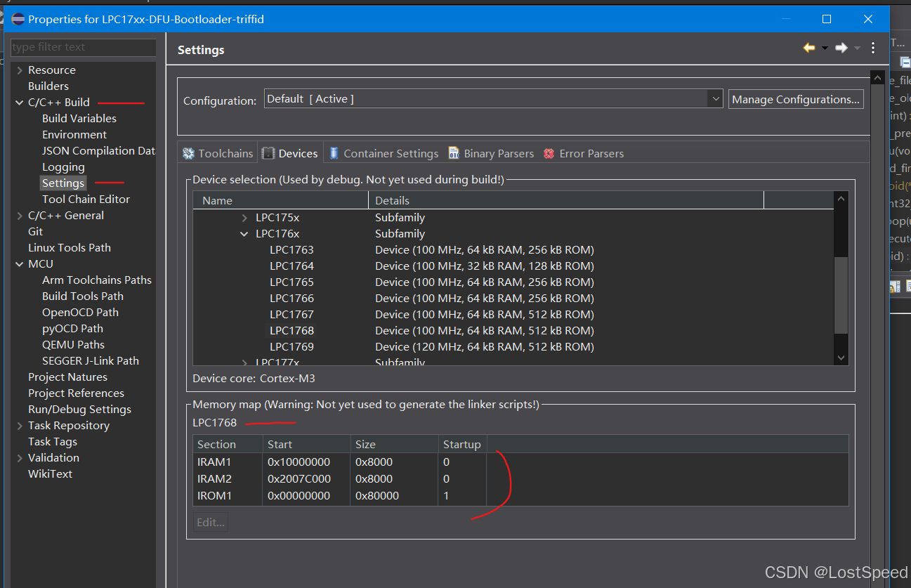Select Arm Toolchains Paths tree item
This screenshot has height=588, width=911.
(x=97, y=280)
